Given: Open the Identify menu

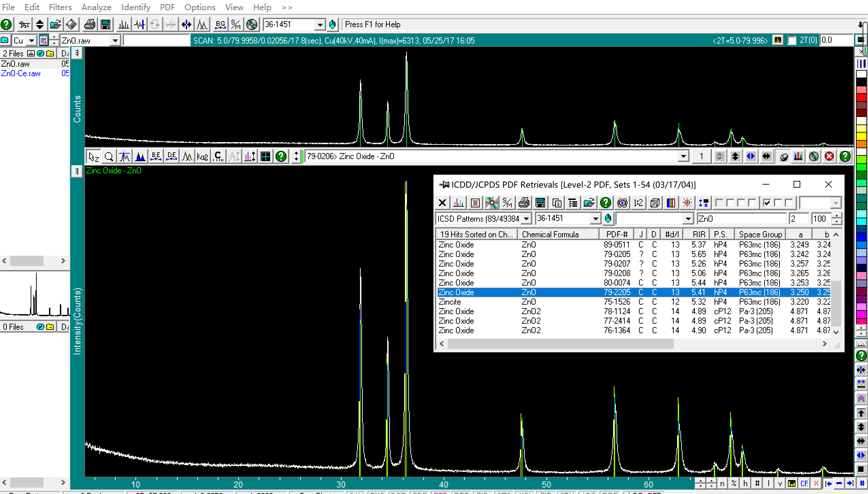Looking at the screenshot, I should (x=135, y=7).
